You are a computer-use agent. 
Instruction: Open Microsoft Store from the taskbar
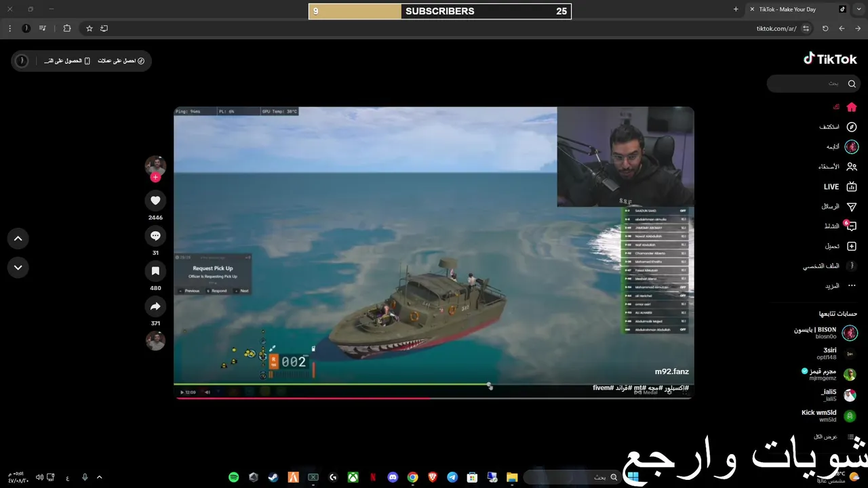[472, 477]
